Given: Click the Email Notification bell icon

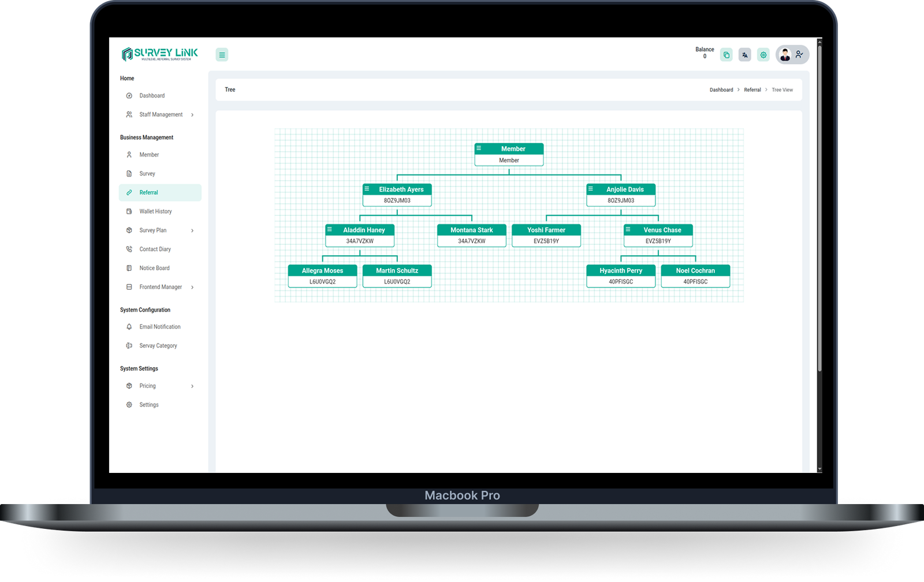Looking at the screenshot, I should 129,327.
